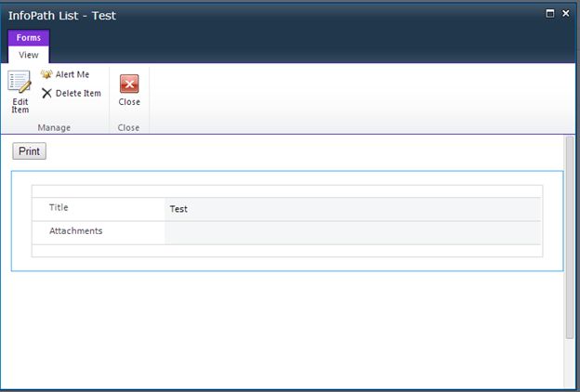Click the vertical scrollbar of the form
This screenshot has height=392, width=580.
570,237
